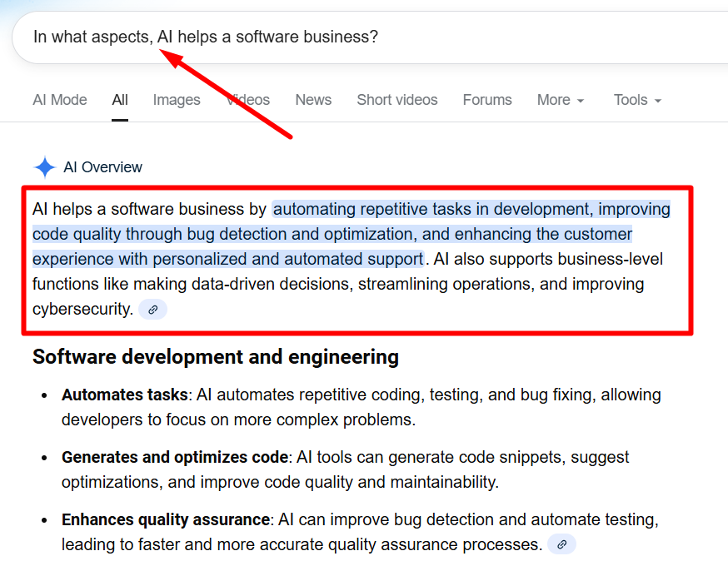Click the bold 'Automates tasks' bullet title
728x561 pixels.
pos(125,395)
